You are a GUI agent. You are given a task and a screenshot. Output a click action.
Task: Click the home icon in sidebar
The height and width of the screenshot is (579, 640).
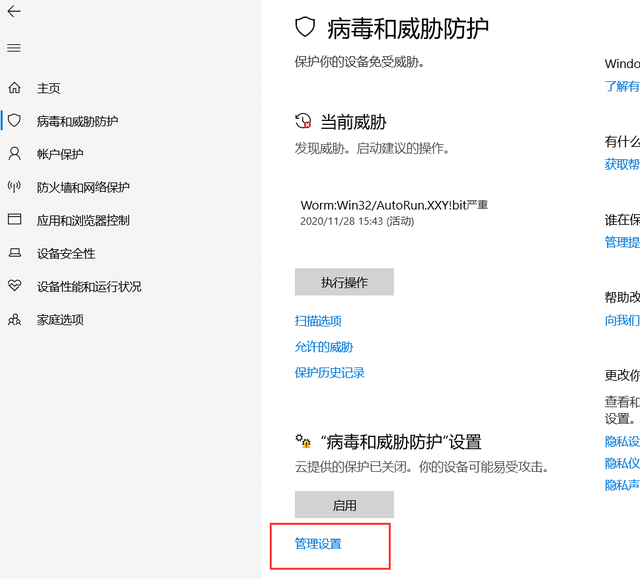(14, 88)
